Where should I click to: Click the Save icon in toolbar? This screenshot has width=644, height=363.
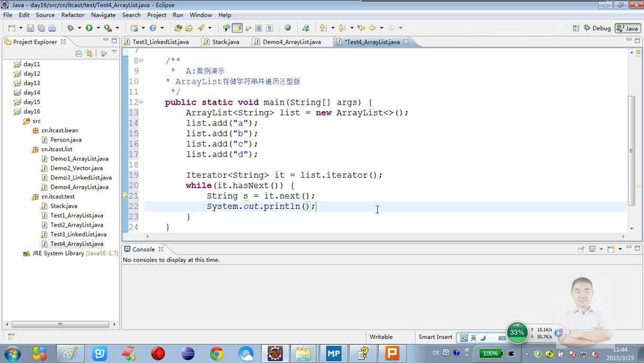point(30,28)
